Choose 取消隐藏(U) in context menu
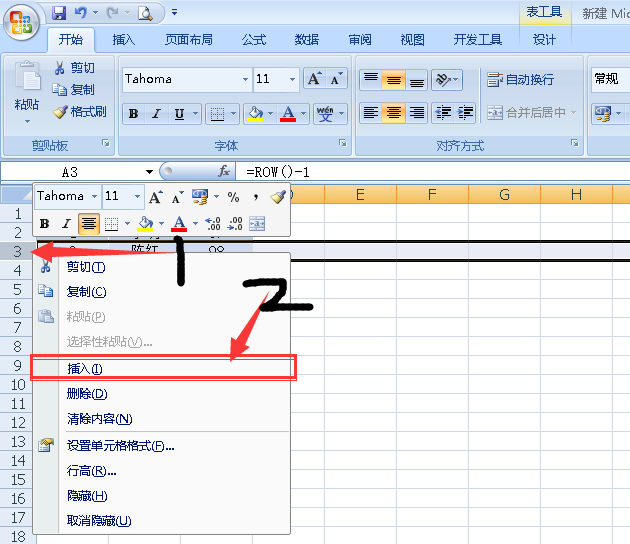 pyautogui.click(x=162, y=521)
